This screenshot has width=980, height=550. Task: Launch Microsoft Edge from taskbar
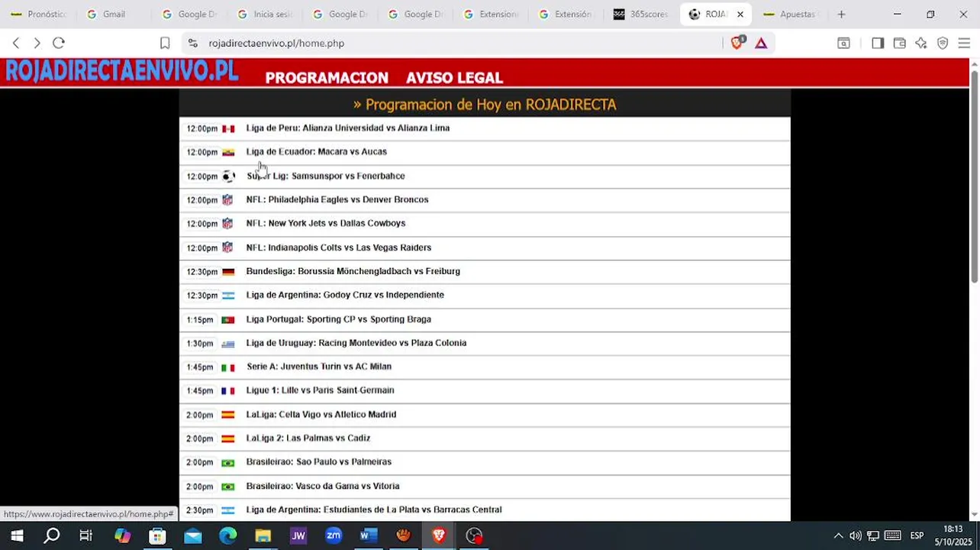point(228,535)
